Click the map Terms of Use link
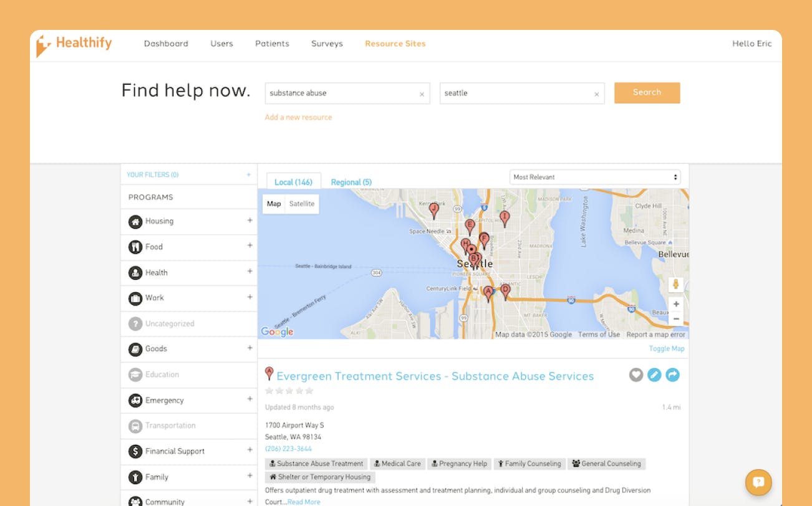Screen dimensions: 812x506 tap(599, 335)
